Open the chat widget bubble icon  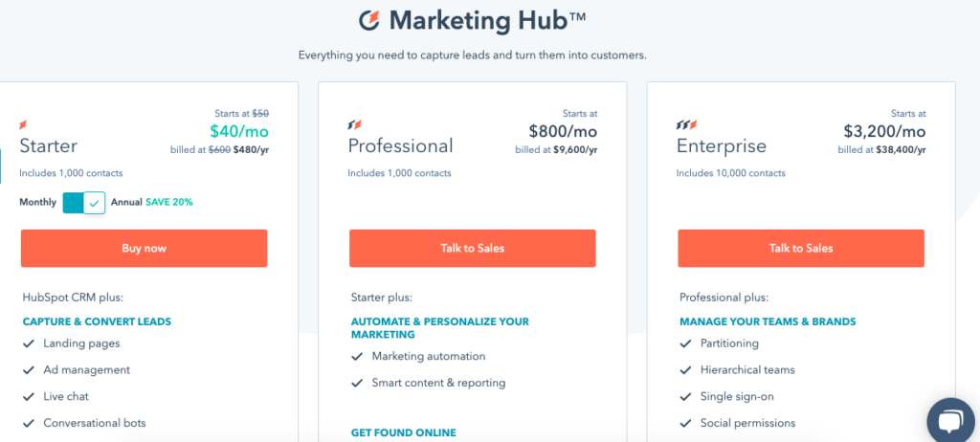[x=951, y=420]
